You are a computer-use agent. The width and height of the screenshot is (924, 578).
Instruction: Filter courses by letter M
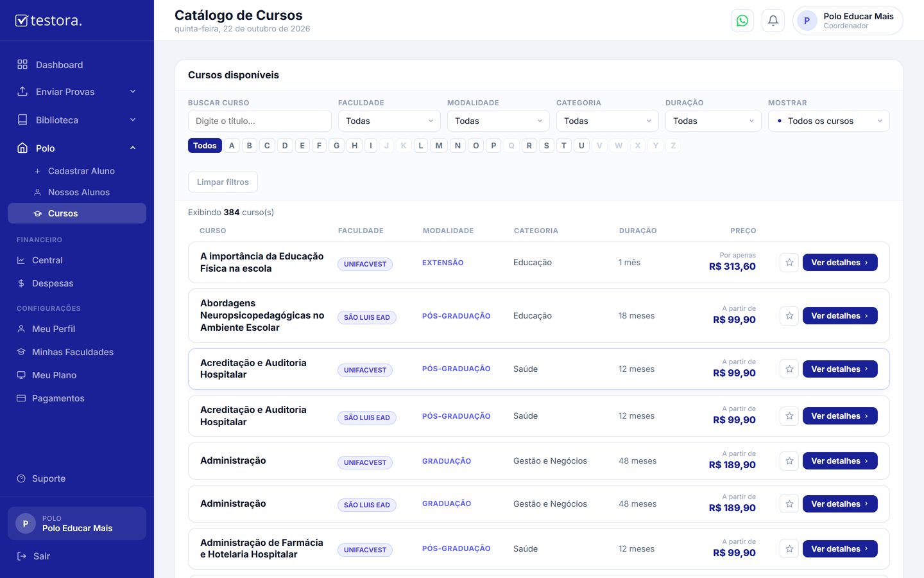pyautogui.click(x=439, y=146)
